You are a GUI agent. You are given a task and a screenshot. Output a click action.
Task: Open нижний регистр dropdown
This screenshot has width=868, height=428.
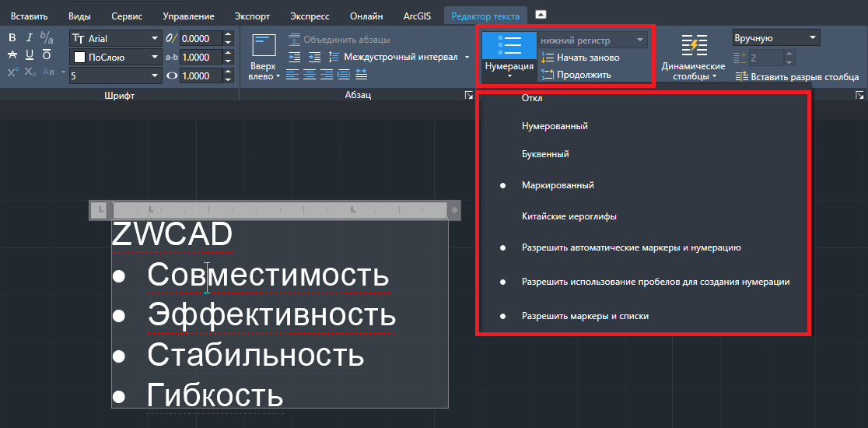593,40
